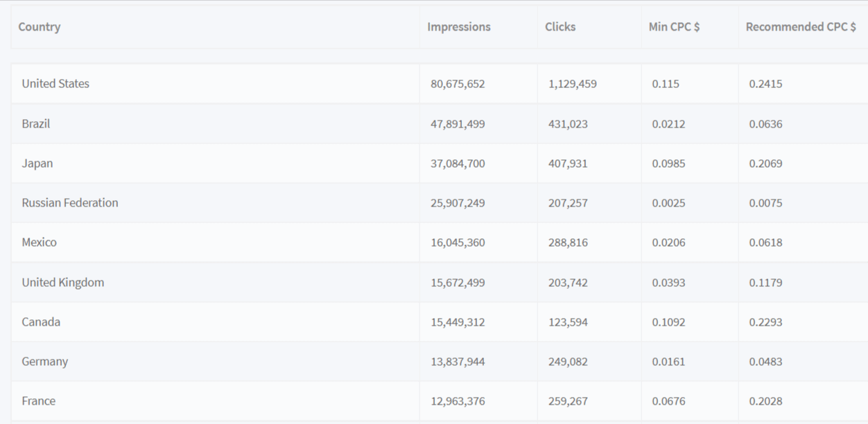Screen dimensions: 868x424
Task: Click the 80,675,652 impressions value
Action: pos(458,84)
